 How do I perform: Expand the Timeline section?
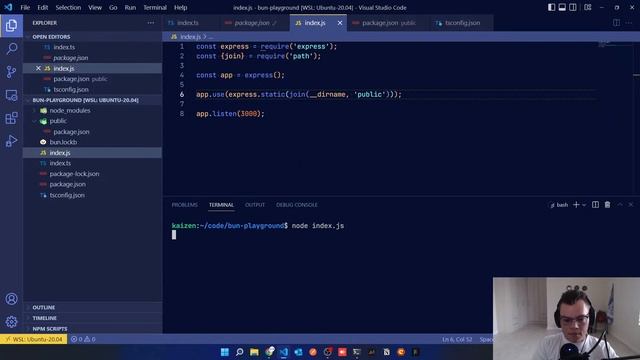[93, 318]
